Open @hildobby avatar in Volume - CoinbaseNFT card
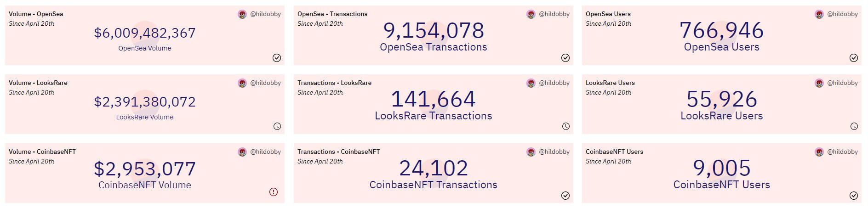The image size is (868, 208). [242, 152]
